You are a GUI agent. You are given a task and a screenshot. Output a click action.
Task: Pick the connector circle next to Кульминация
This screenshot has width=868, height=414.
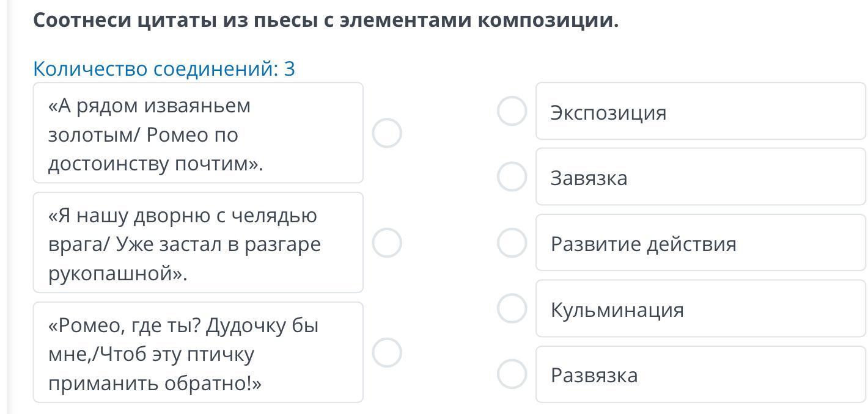coord(512,308)
